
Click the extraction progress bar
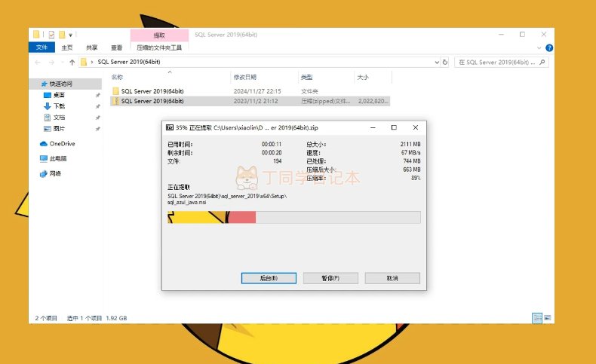click(x=293, y=217)
